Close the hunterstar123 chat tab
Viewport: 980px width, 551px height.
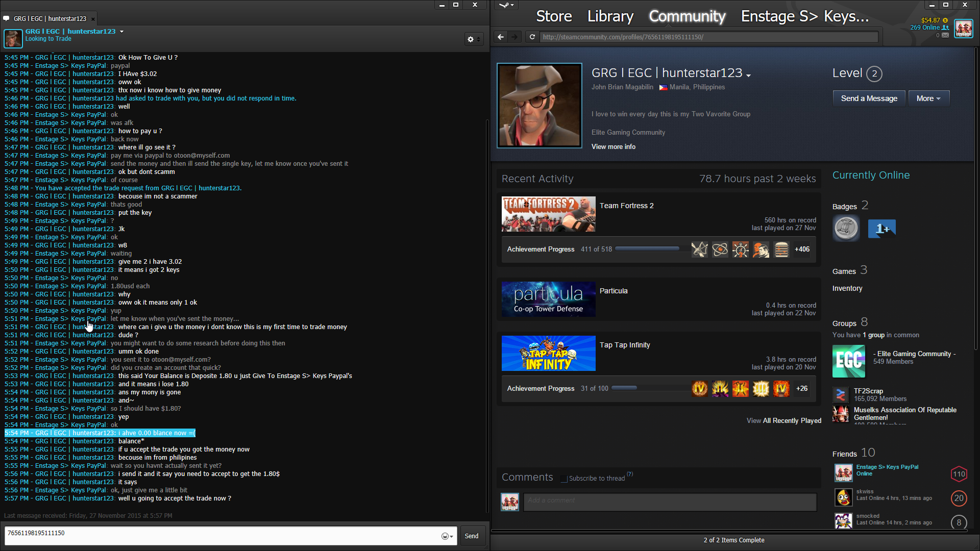click(x=93, y=19)
